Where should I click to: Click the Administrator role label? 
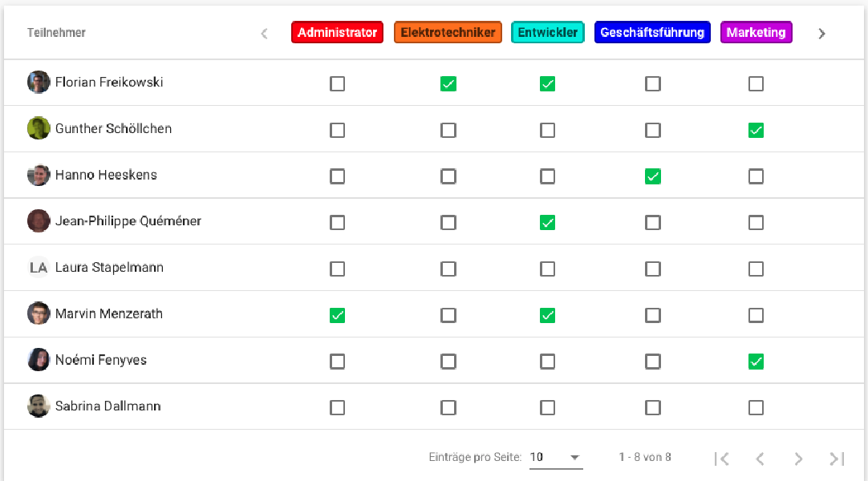[337, 32]
